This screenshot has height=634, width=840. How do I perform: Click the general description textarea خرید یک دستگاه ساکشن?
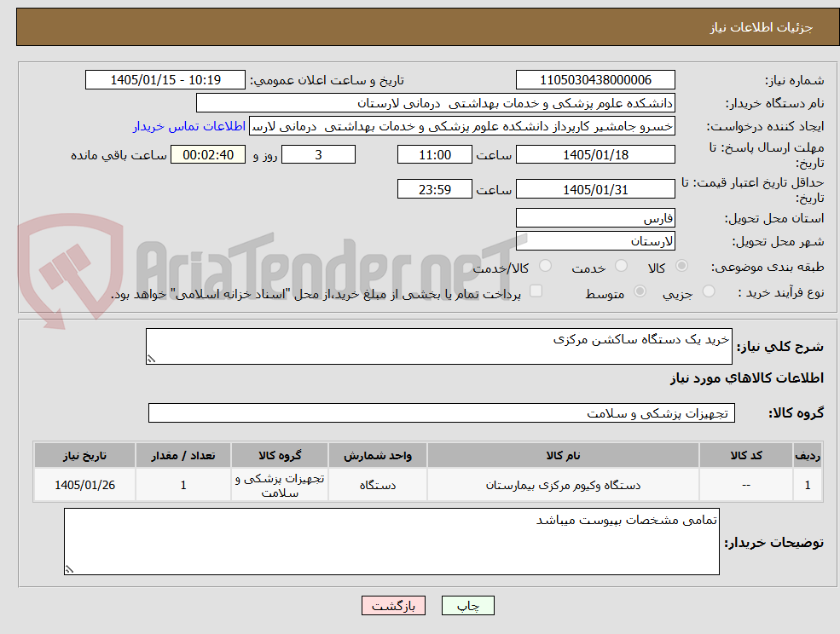(x=438, y=347)
